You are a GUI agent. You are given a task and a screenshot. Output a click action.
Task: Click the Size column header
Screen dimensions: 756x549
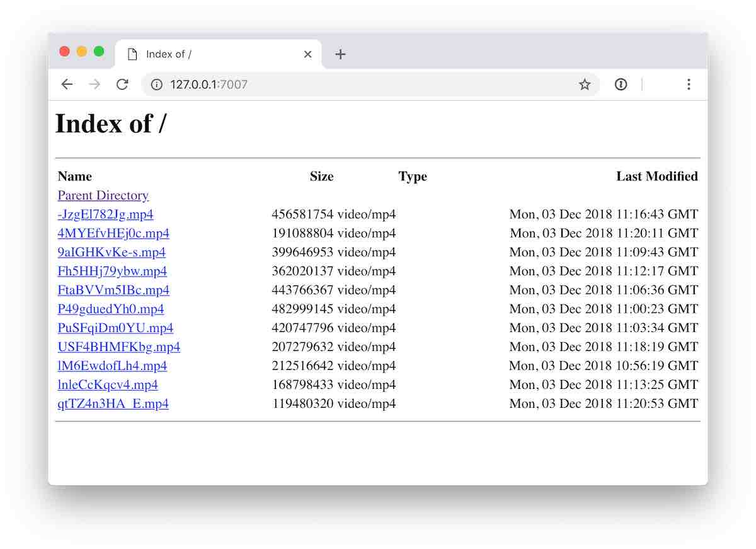click(x=322, y=176)
